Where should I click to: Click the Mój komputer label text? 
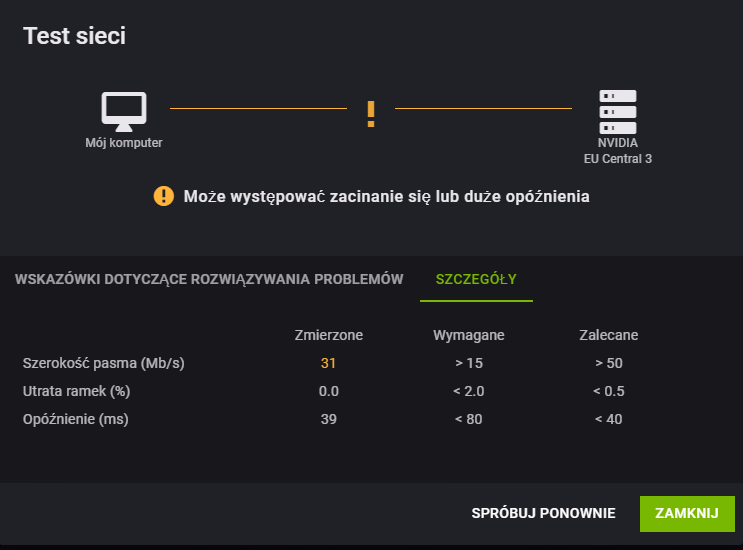[x=124, y=143]
